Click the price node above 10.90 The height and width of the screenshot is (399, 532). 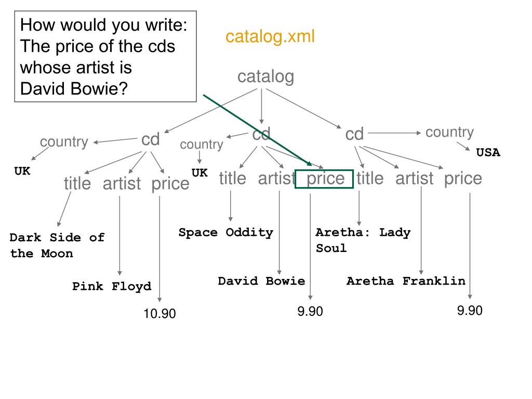point(170,183)
